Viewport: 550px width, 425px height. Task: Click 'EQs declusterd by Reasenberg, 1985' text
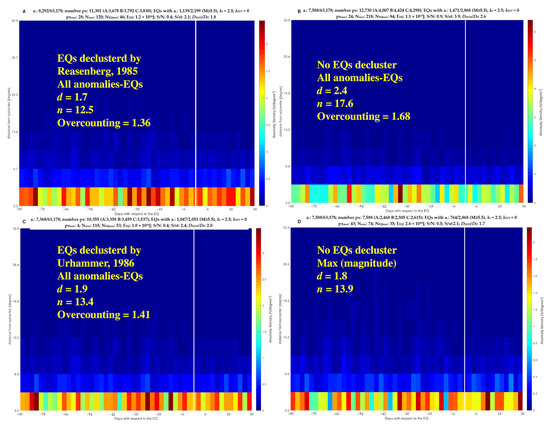tap(99, 65)
